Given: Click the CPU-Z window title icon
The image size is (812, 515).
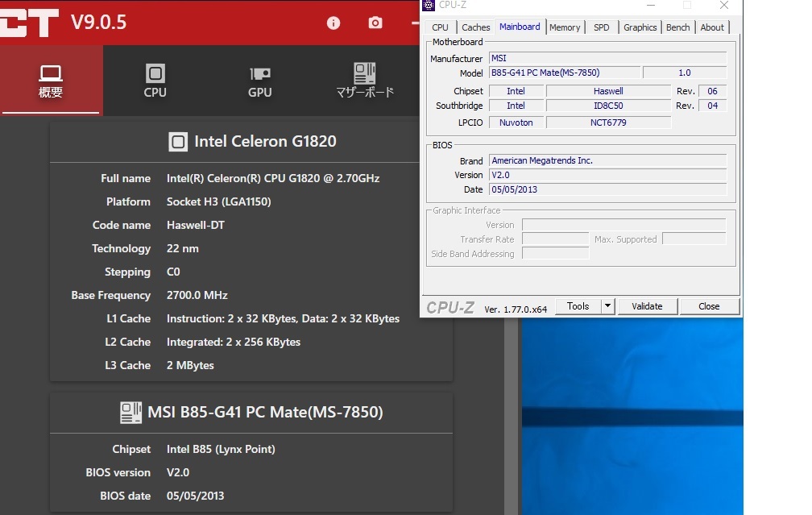Looking at the screenshot, I should click(x=429, y=5).
